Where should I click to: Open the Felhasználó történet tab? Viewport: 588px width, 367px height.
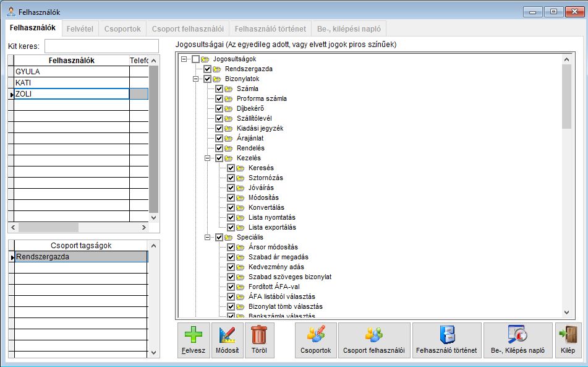click(270, 29)
